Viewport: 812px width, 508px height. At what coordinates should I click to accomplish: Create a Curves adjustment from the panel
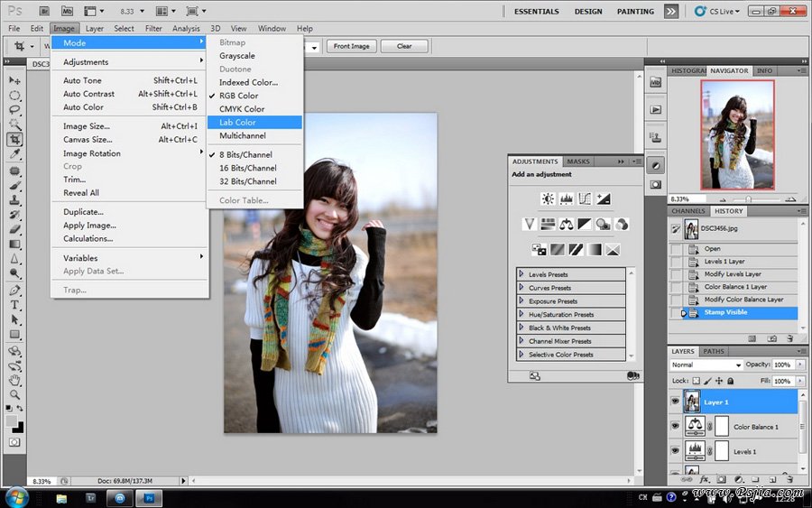coord(585,199)
